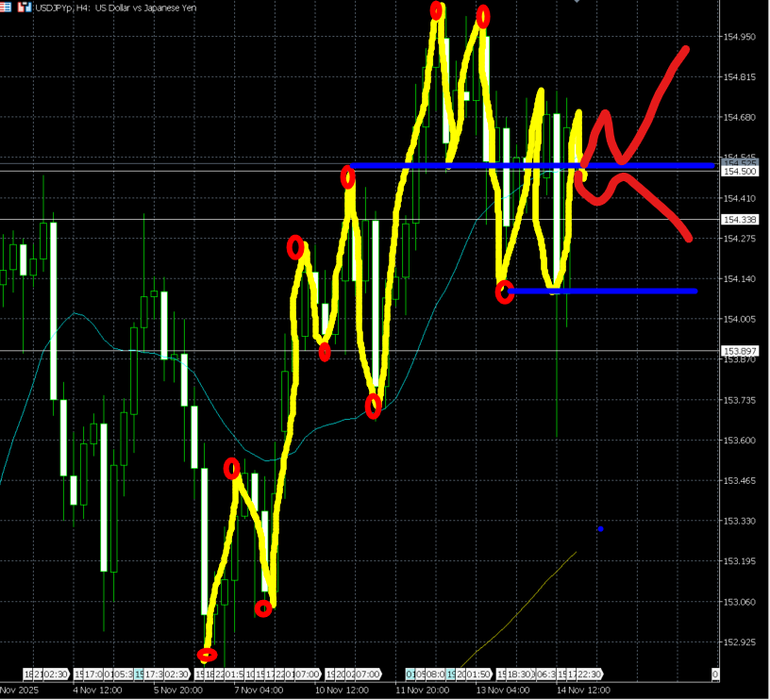Click the rightmost event marker labeled 0

[715, 674]
